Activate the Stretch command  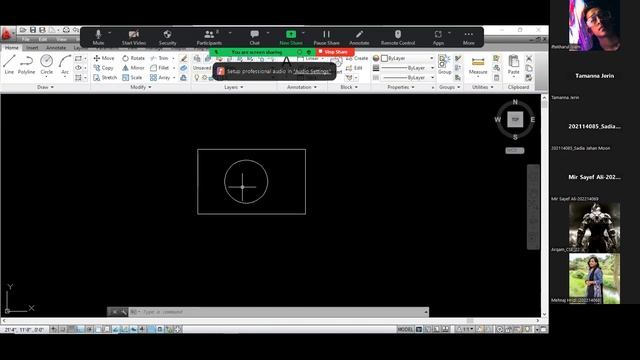pos(105,77)
